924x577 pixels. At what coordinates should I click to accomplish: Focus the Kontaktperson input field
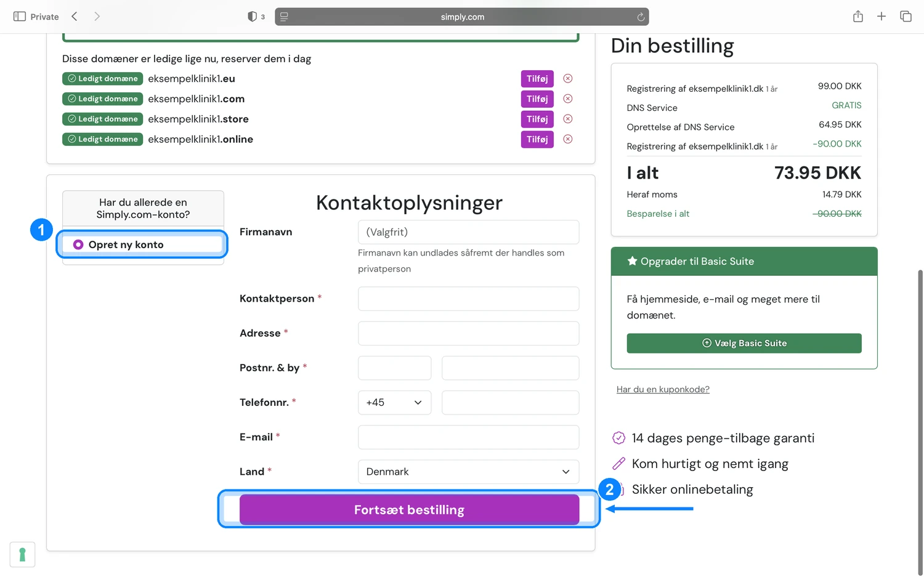click(x=468, y=299)
